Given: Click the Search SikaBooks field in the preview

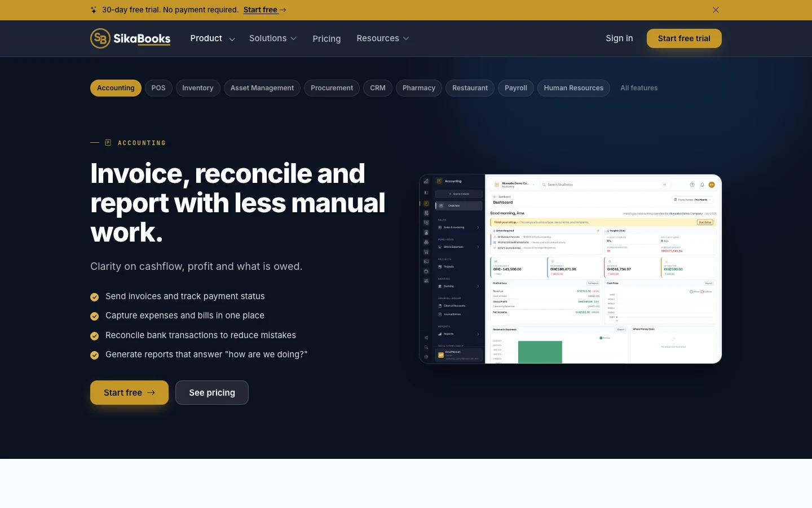Looking at the screenshot, I should tap(604, 185).
